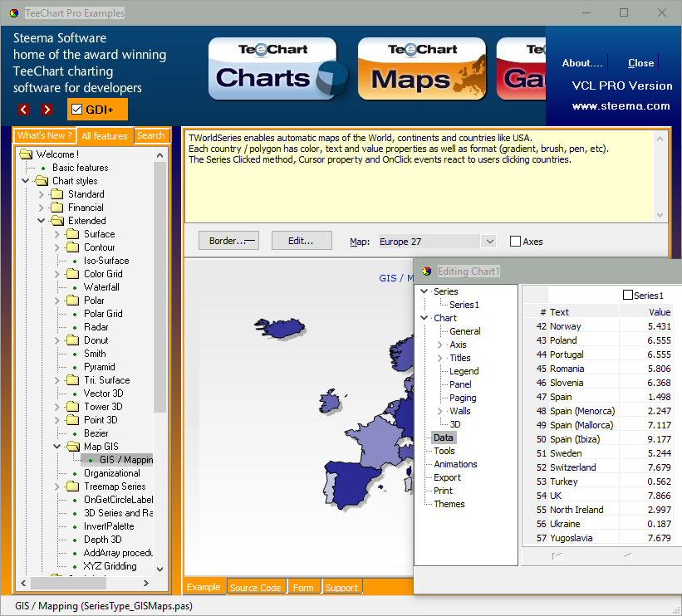Click the Tri. Surface folder icon
Screen dimensions: 682x616
click(72, 380)
